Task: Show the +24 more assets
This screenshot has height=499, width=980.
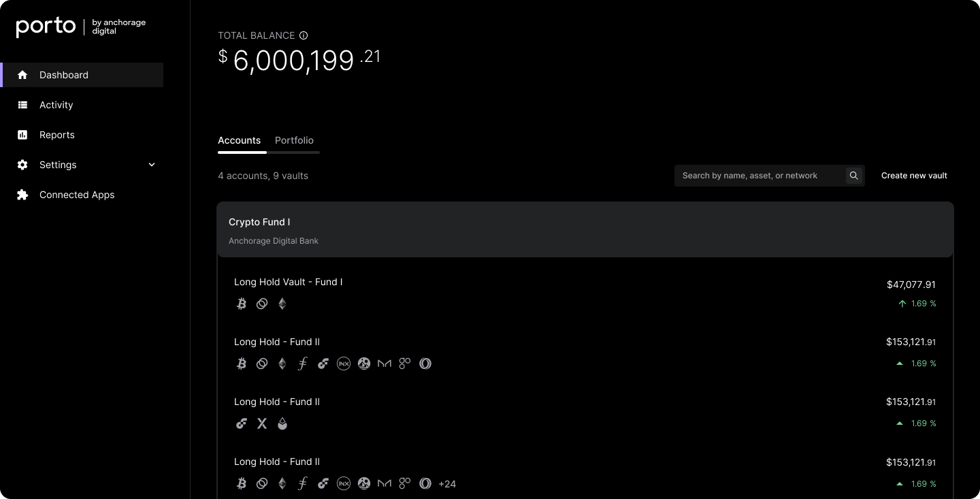Action: tap(447, 484)
